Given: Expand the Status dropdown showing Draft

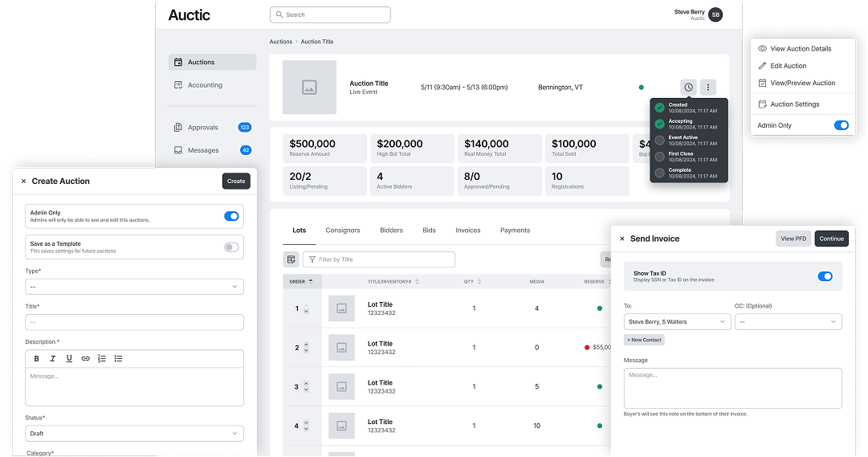Looking at the screenshot, I should [x=134, y=434].
